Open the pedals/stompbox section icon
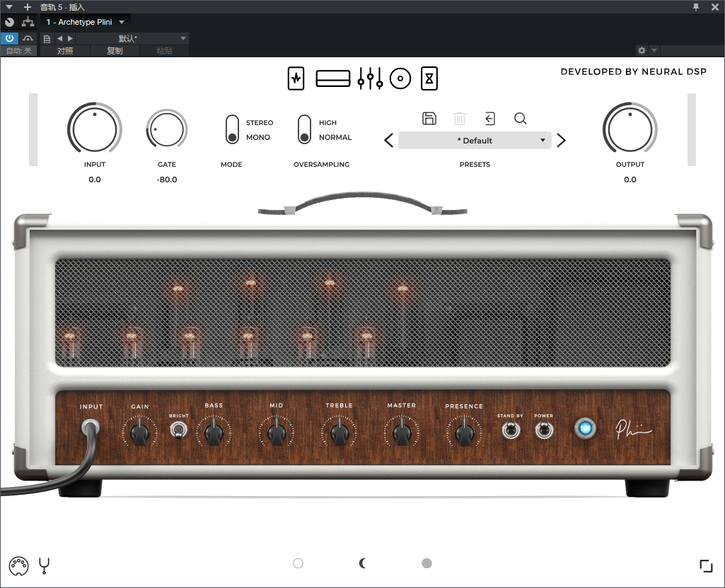The image size is (725, 588). [296, 78]
